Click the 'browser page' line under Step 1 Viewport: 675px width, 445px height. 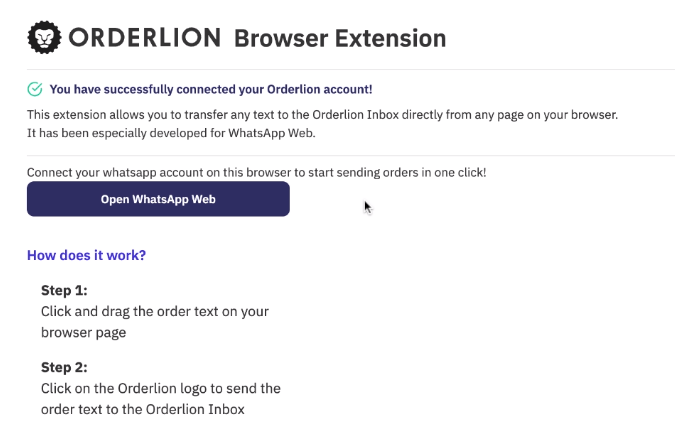pos(83,332)
